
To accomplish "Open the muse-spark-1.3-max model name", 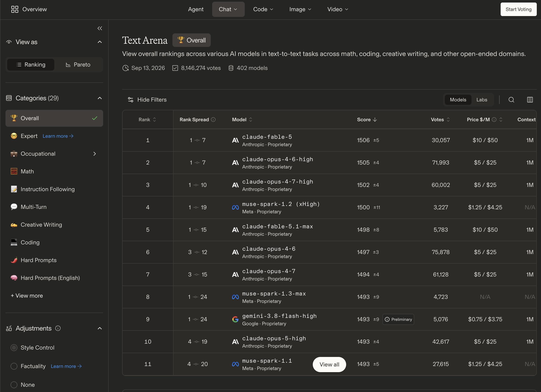I will [x=274, y=294].
